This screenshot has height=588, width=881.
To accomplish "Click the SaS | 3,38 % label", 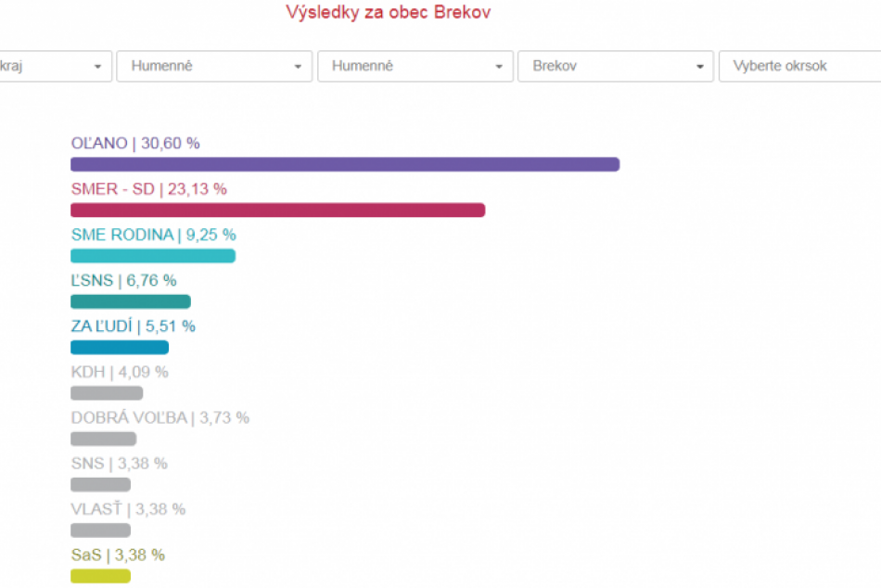I will point(118,555).
